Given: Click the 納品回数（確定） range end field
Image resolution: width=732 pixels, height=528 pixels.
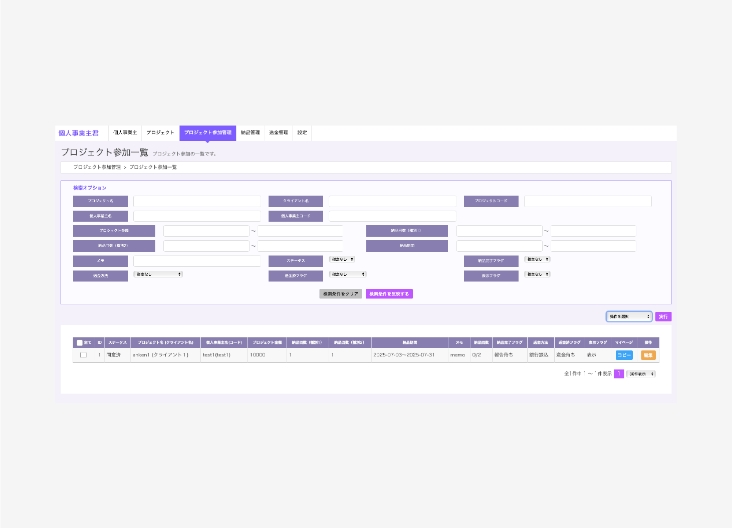Looking at the screenshot, I should 593,231.
